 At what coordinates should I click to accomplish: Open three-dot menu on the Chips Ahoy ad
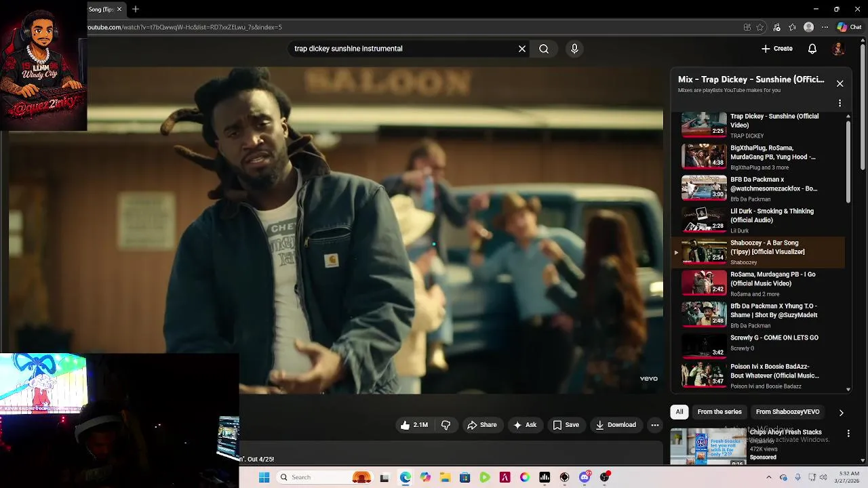[848, 433]
